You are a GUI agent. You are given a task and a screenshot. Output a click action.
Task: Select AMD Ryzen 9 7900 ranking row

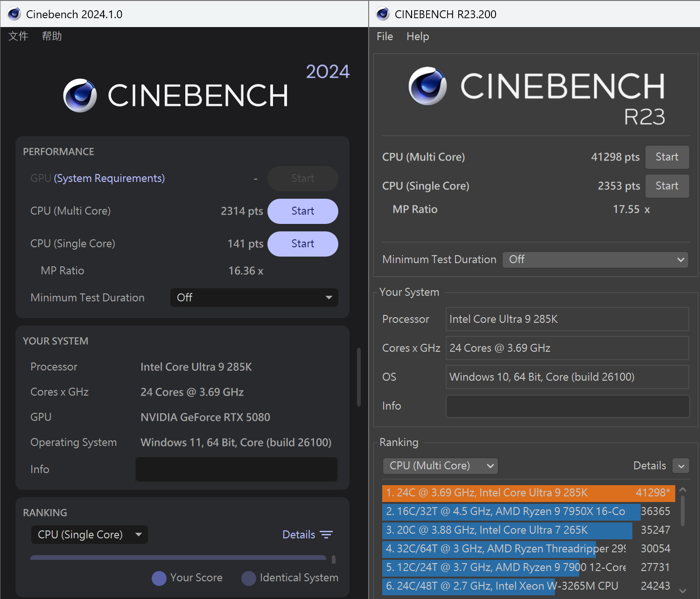[x=528, y=568]
